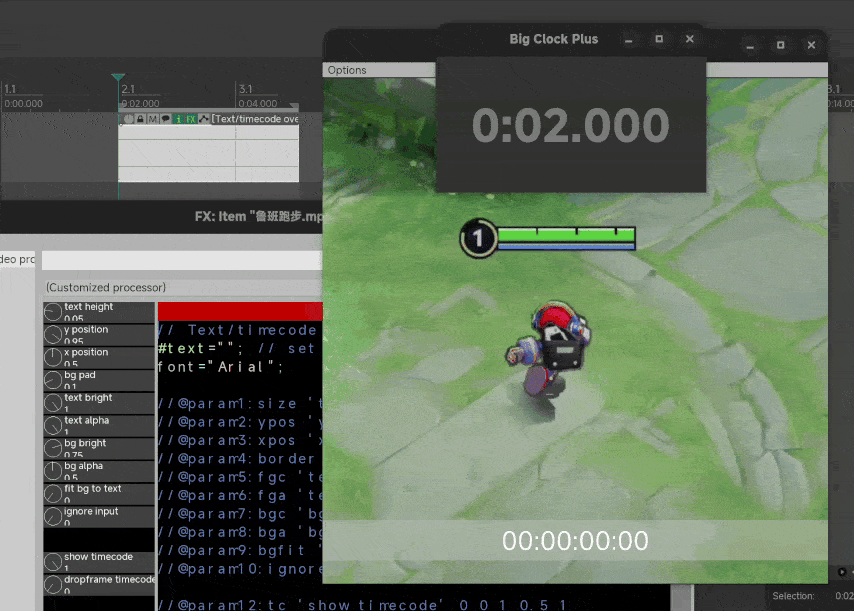Open item notes speech bubble icon
The height and width of the screenshot is (611, 854).
tap(166, 119)
